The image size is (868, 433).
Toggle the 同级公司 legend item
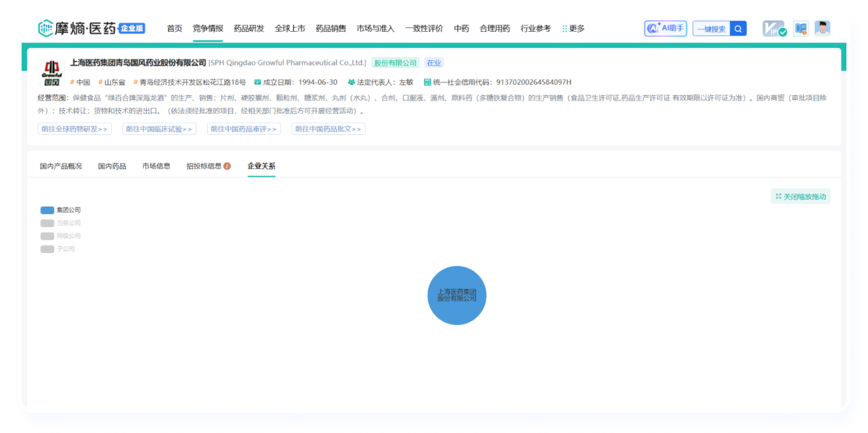pyautogui.click(x=60, y=236)
